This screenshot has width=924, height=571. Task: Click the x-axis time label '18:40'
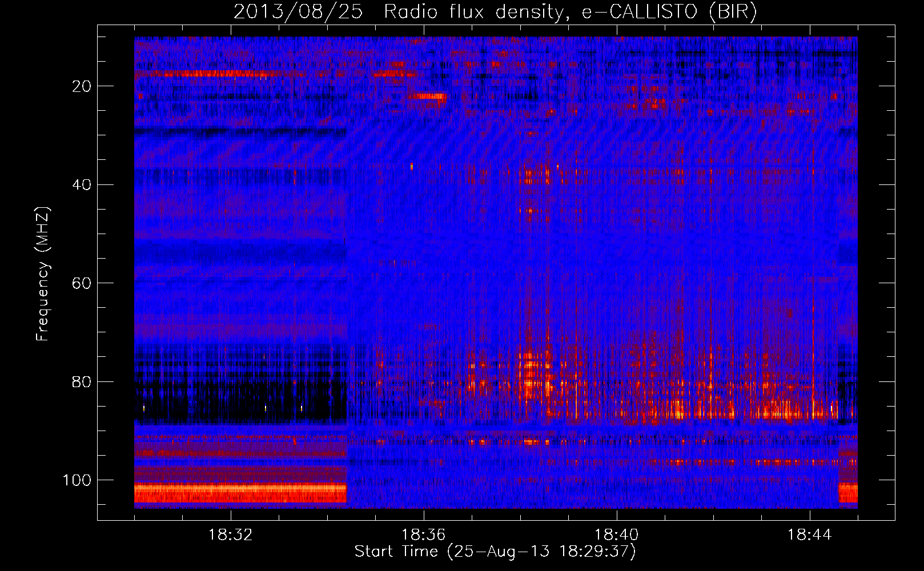pyautogui.click(x=617, y=535)
